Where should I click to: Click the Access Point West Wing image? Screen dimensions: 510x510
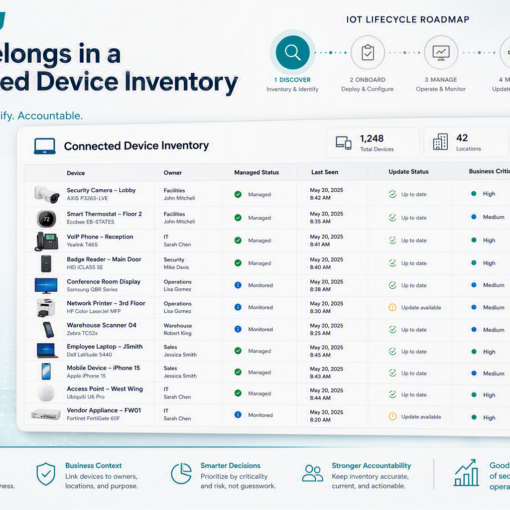click(46, 393)
